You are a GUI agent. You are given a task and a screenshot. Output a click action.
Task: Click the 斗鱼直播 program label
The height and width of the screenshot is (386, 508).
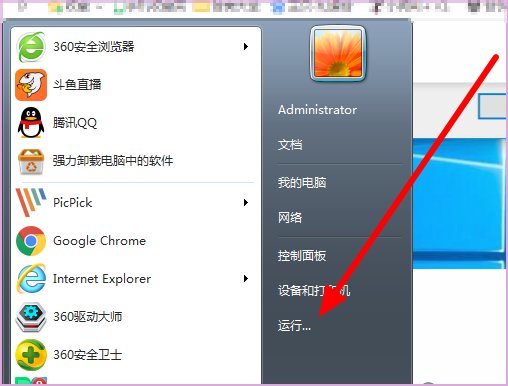point(77,85)
